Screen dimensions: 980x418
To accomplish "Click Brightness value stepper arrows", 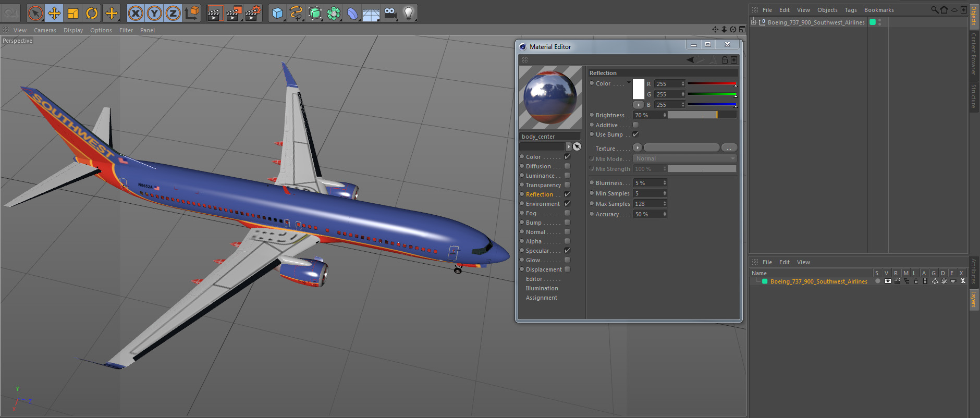I will pyautogui.click(x=665, y=115).
